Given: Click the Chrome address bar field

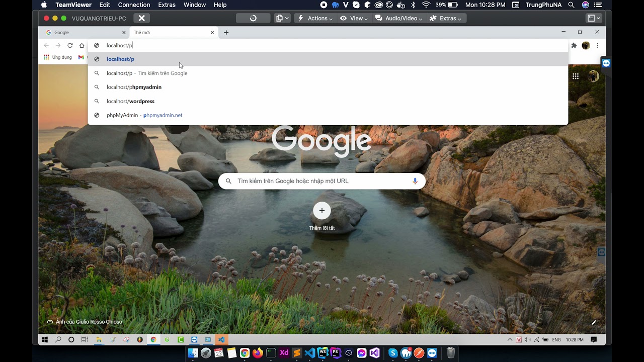Looking at the screenshot, I should [328, 45].
